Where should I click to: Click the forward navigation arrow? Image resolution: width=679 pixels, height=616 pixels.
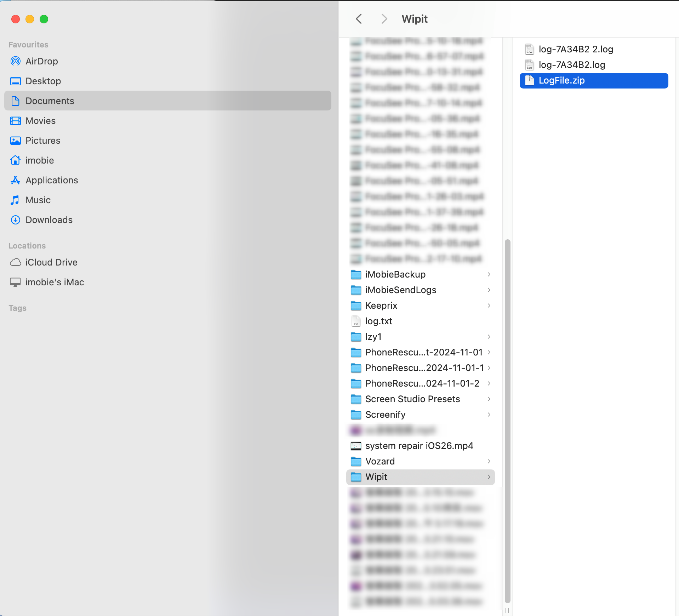click(384, 19)
